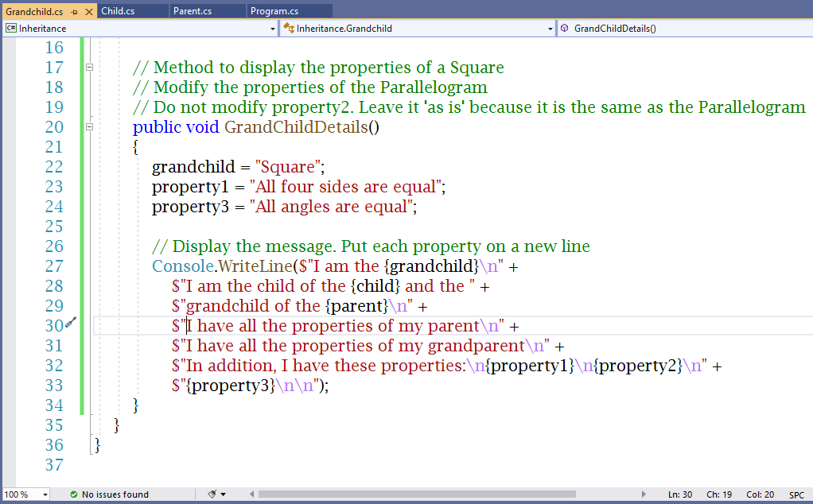Click the No issues found status text
813x504 pixels.
pyautogui.click(x=115, y=494)
